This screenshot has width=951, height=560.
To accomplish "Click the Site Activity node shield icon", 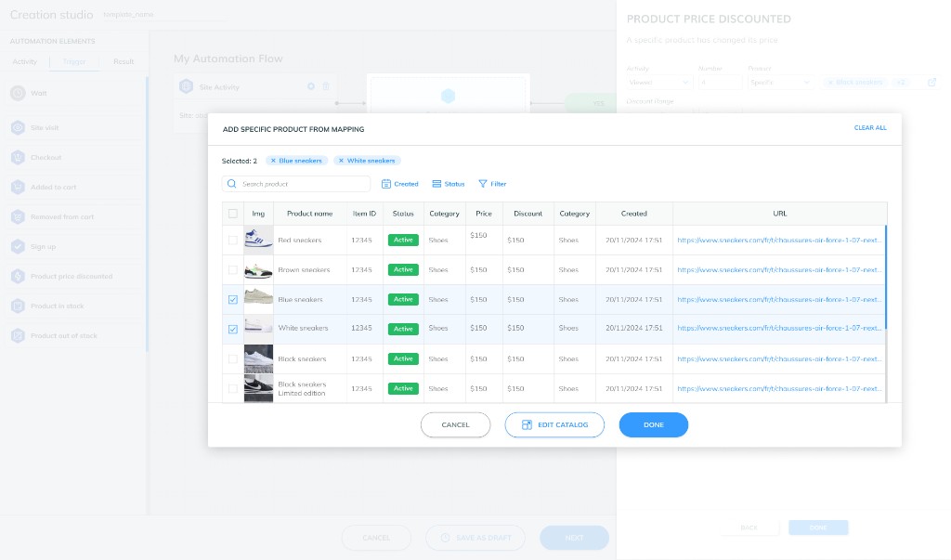I will tap(186, 86).
